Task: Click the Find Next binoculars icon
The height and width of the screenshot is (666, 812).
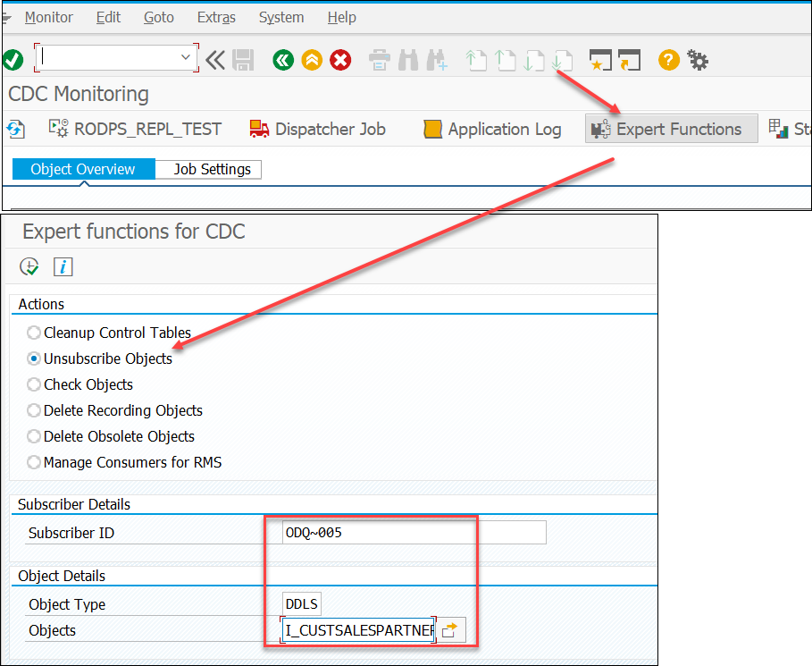Action: 437,60
